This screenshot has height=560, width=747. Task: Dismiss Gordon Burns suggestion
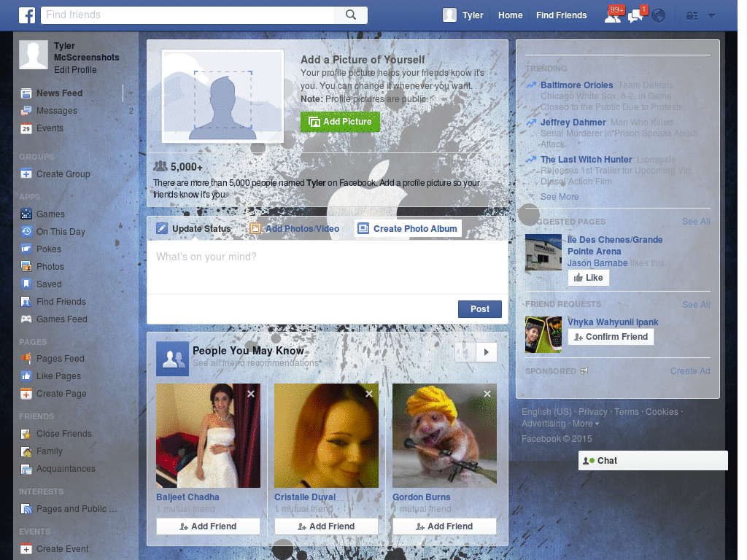(487, 394)
